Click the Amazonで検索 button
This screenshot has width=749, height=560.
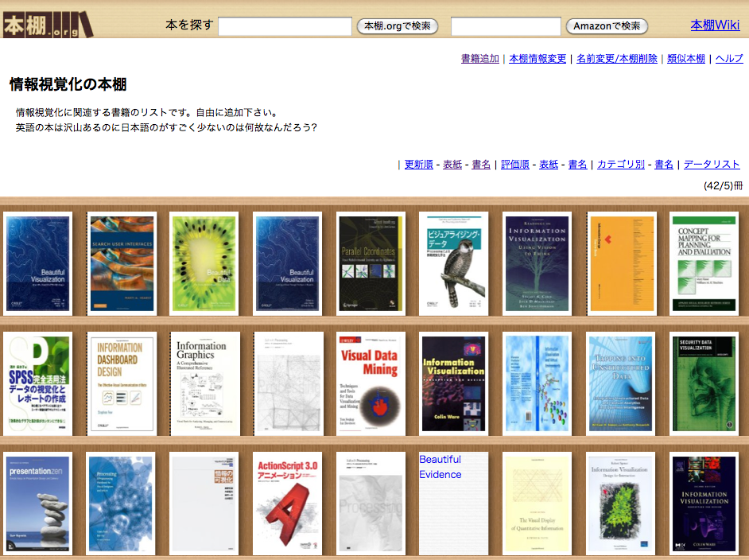click(x=607, y=25)
